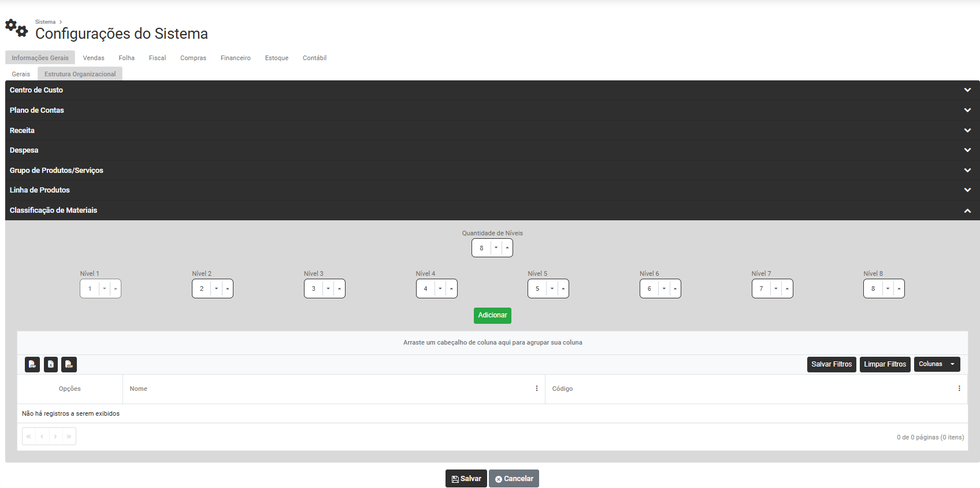This screenshot has width=980, height=488.
Task: Export the grid as PDF
Action: 32,364
